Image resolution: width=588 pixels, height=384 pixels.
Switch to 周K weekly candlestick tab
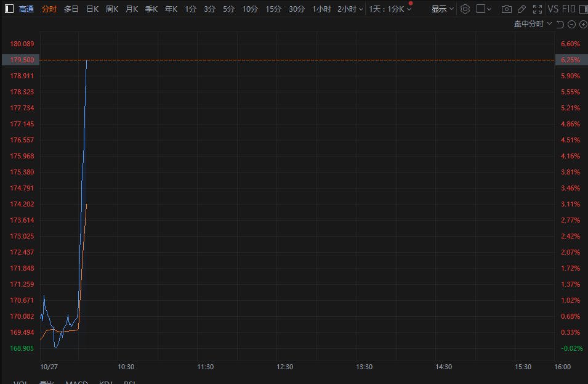(112, 9)
